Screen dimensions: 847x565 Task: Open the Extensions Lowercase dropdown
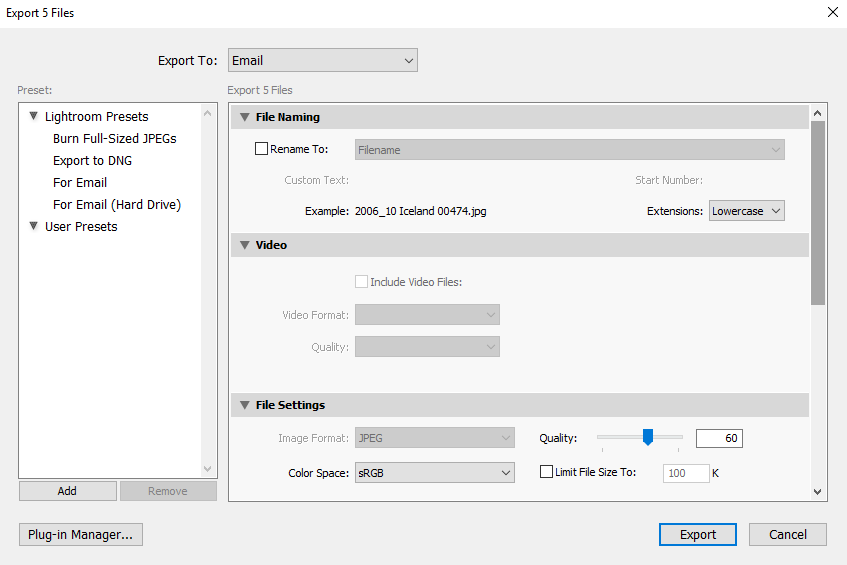coord(746,211)
